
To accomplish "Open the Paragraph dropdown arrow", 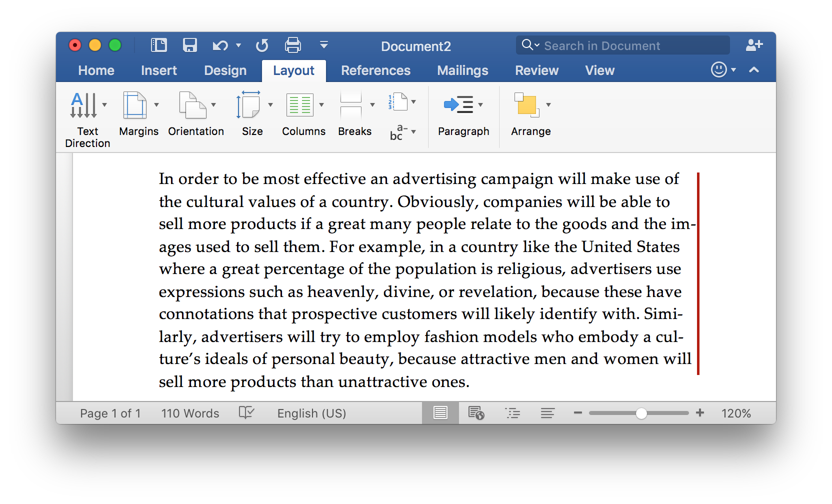I will pyautogui.click(x=480, y=105).
